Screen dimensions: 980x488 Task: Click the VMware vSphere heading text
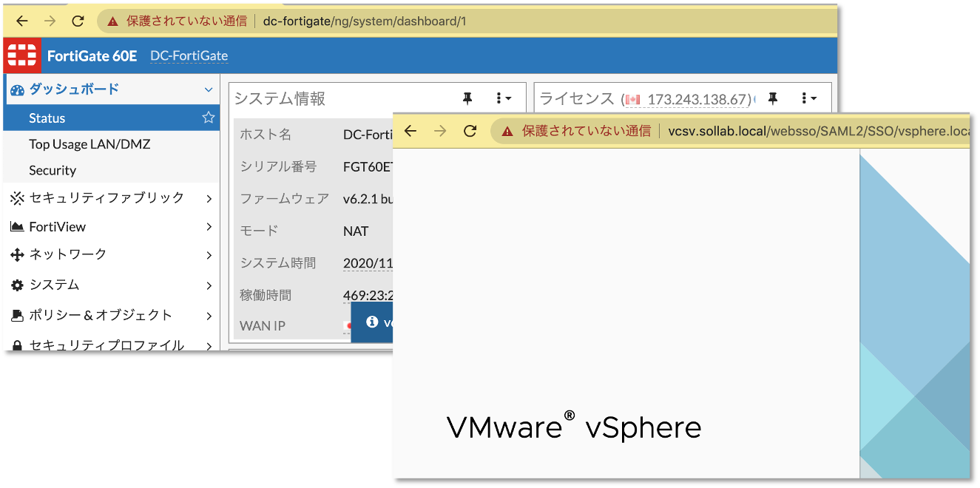tap(574, 427)
